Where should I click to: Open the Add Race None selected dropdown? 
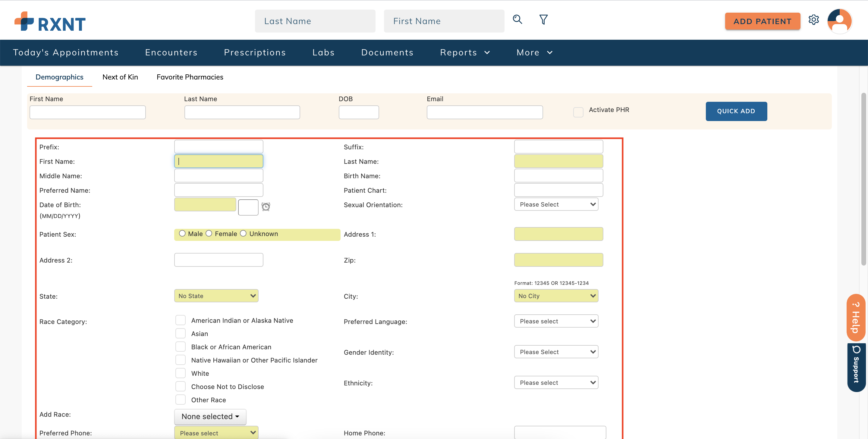pos(210,416)
